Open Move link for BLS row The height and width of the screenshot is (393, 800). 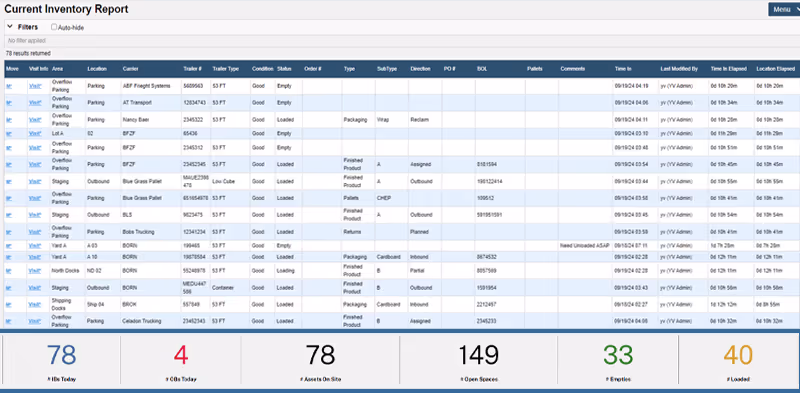pyautogui.click(x=9, y=215)
